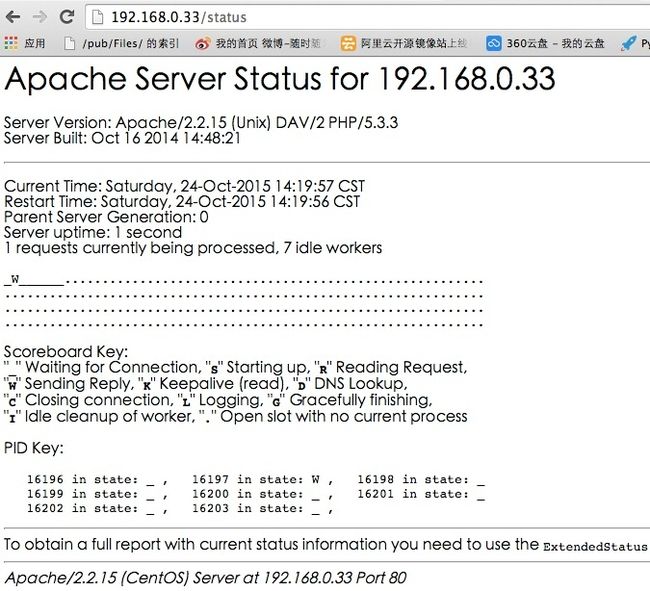Go back with the browser back arrow
The width and height of the screenshot is (650, 591).
pyautogui.click(x=13, y=17)
